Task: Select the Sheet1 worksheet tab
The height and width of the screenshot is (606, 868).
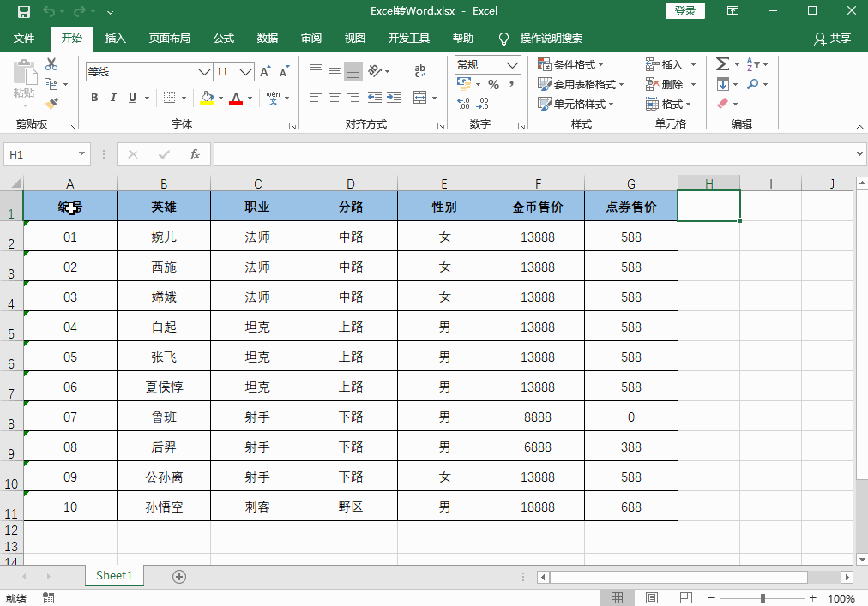Action: [x=114, y=576]
